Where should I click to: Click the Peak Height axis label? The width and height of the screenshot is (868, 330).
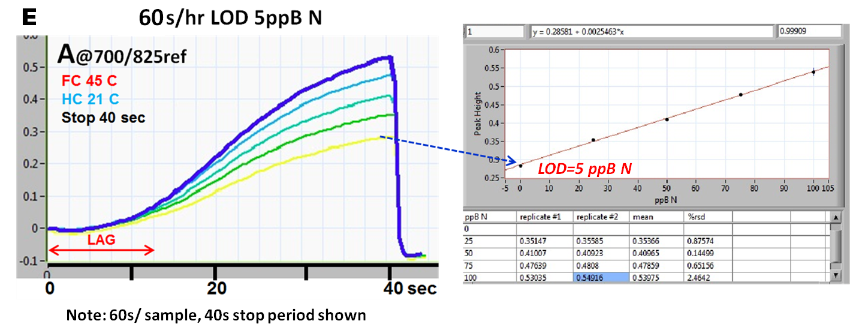478,113
